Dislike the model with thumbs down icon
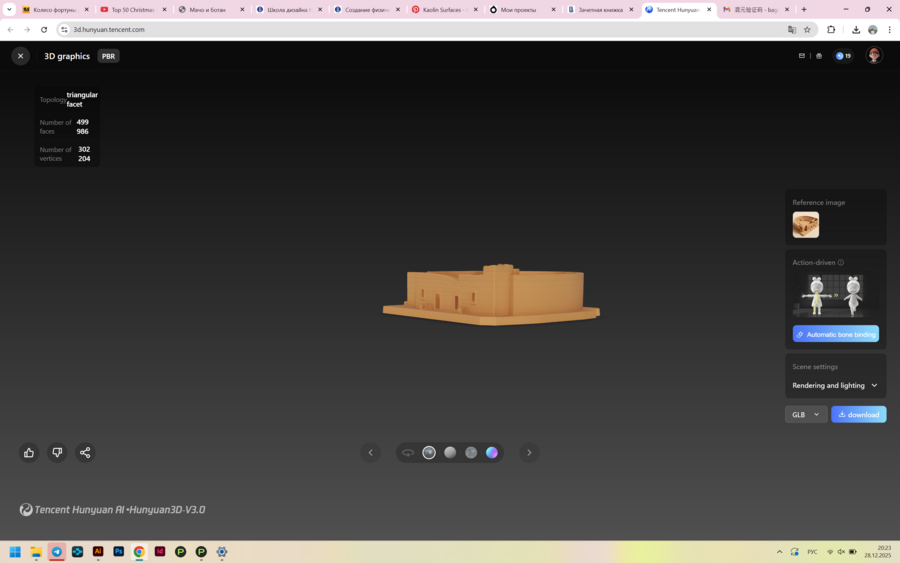Viewport: 900px width, 563px height. pyautogui.click(x=57, y=452)
